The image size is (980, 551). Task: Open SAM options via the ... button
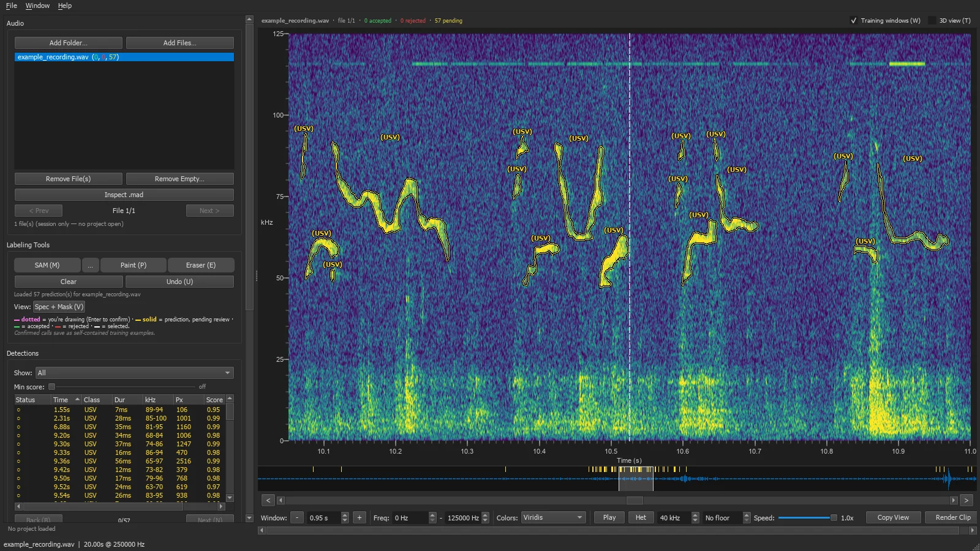(x=90, y=265)
